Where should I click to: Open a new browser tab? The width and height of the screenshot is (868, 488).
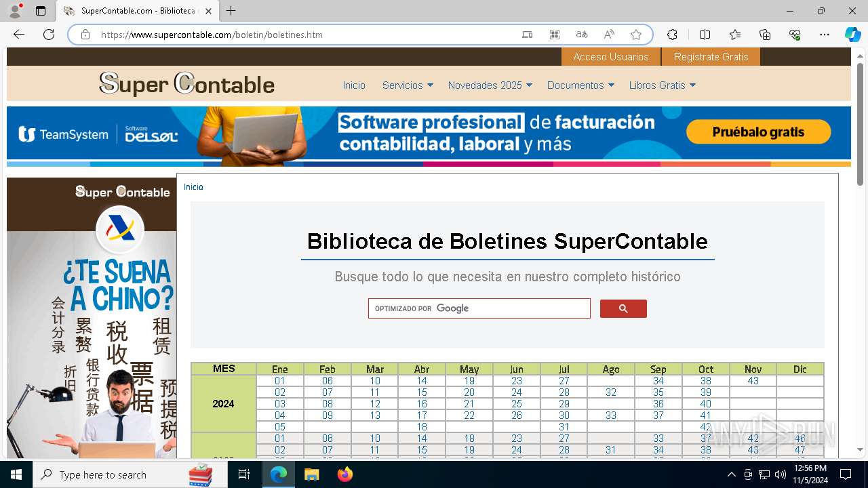(231, 11)
